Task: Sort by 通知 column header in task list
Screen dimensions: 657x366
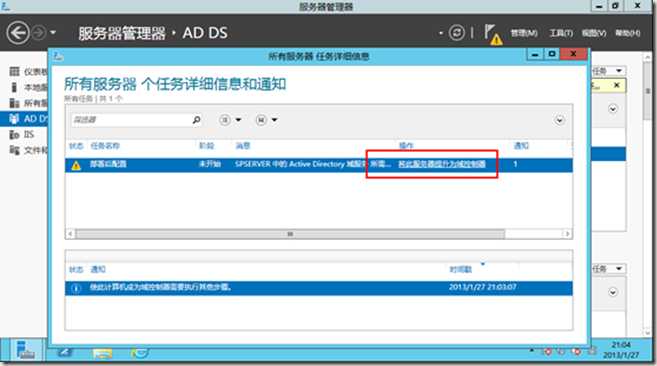Action: [521, 146]
